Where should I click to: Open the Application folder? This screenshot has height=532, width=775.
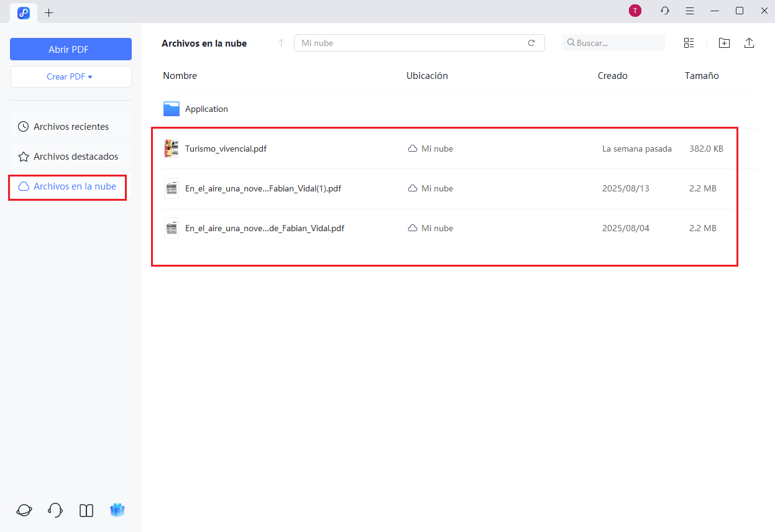206,109
